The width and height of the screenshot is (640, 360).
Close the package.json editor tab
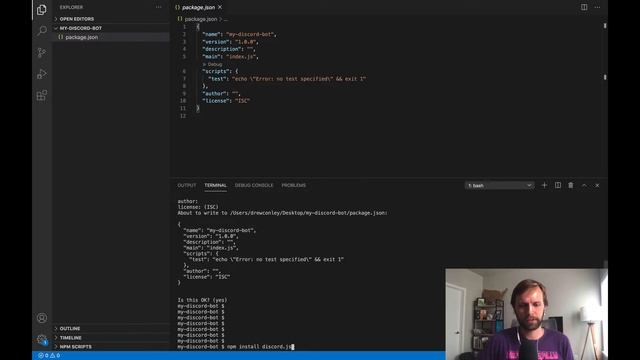click(220, 7)
